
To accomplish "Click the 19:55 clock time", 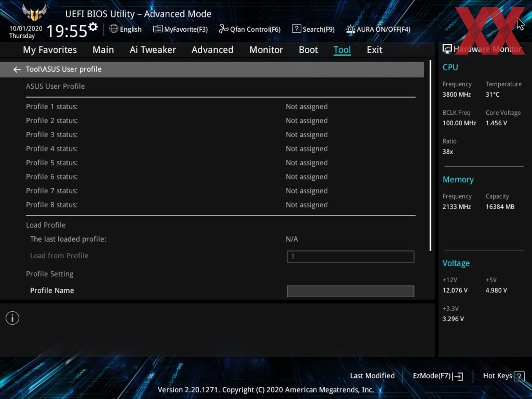I will 66,31.
